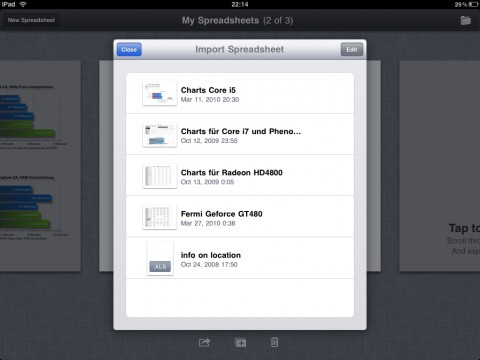Open the folder icon in the top bar

(x=466, y=20)
